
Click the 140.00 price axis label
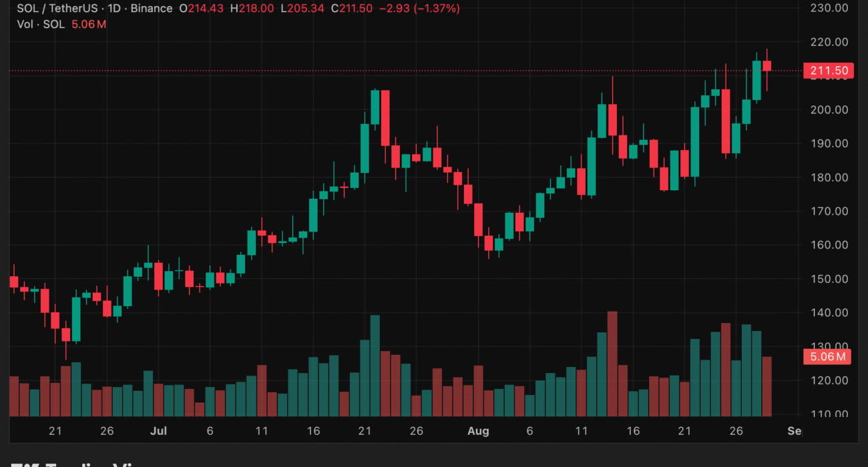[829, 313]
